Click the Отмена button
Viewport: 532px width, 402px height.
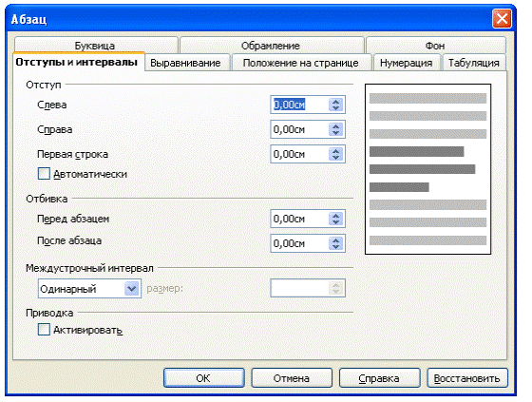click(292, 378)
